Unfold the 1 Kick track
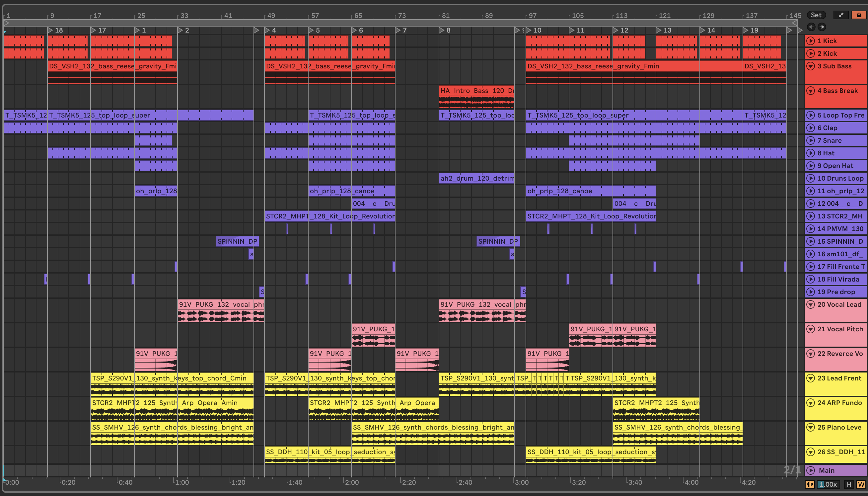 [x=811, y=41]
